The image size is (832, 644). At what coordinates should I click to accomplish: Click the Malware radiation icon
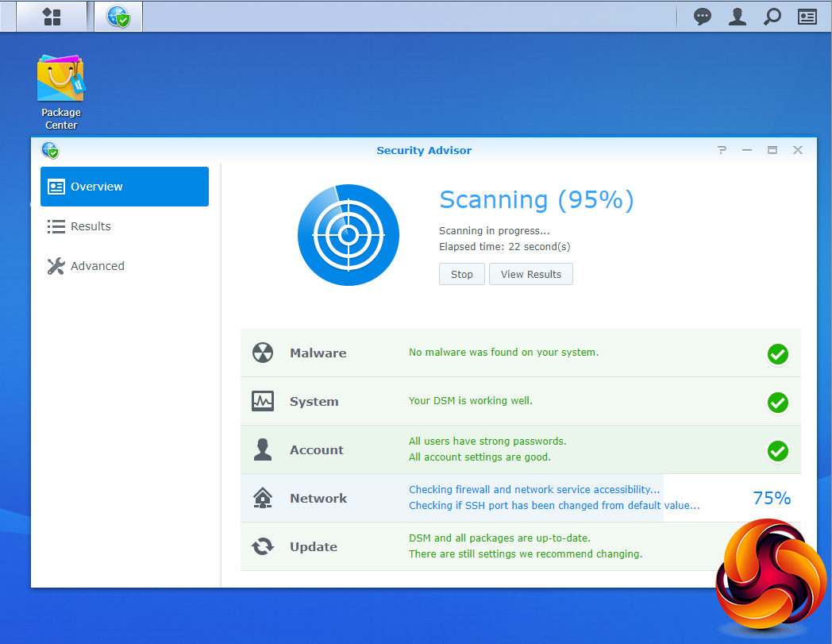point(263,353)
